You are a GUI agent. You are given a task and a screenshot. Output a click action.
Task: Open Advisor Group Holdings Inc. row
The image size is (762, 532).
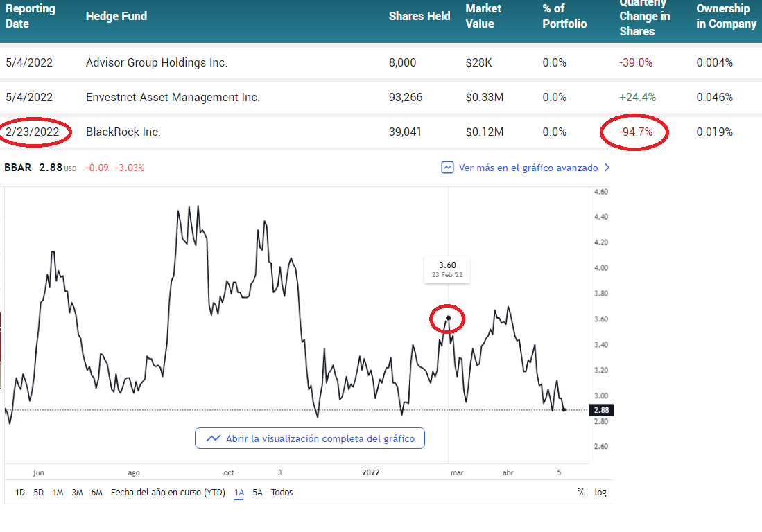[381, 62]
